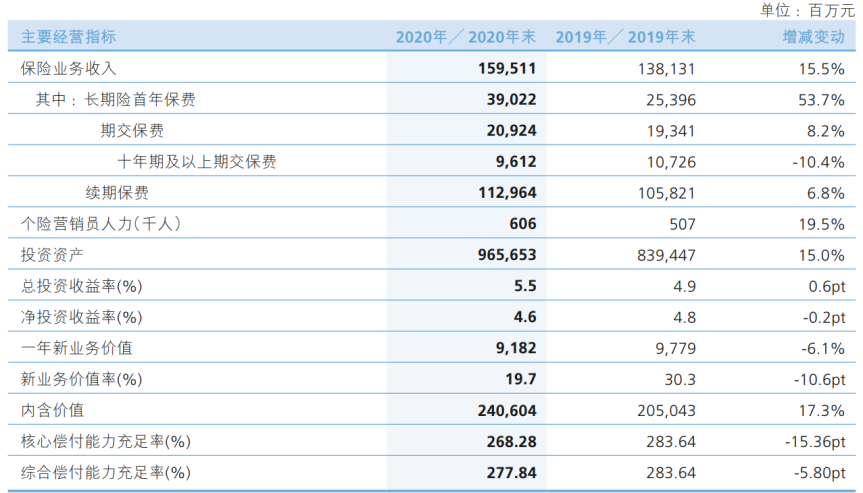
Task: Click the 投资资产 value 965,653
Action: pos(507,255)
